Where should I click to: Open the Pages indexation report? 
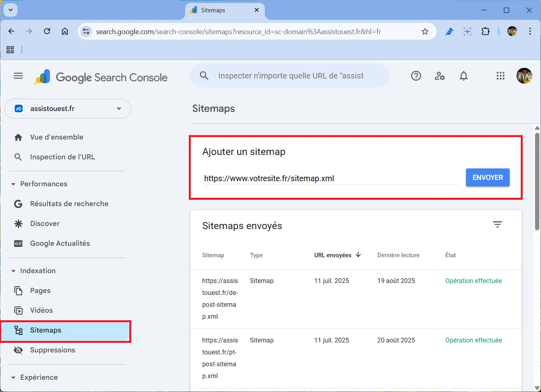(x=40, y=291)
